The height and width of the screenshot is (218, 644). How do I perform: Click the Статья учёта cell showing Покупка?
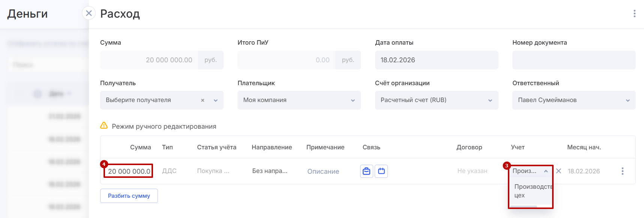213,171
